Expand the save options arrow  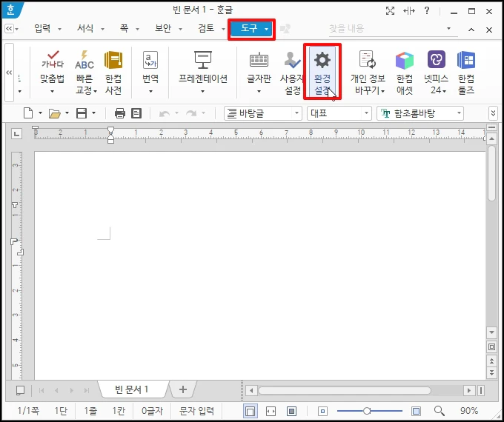pyautogui.click(x=93, y=113)
